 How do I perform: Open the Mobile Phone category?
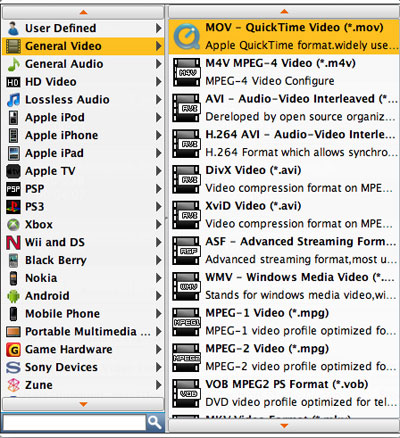(x=83, y=314)
